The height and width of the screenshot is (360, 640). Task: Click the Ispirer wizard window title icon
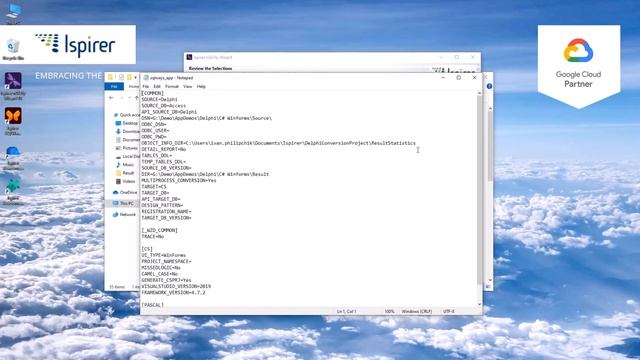click(189, 58)
